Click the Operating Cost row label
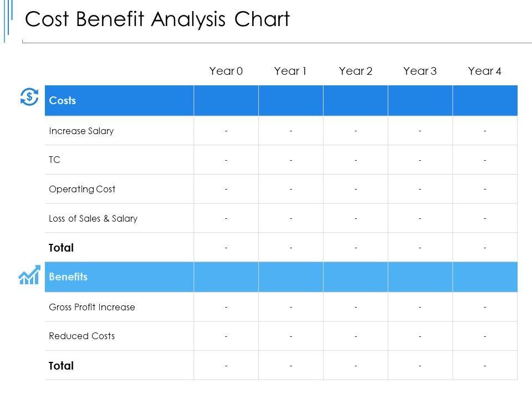This screenshot has width=532, height=399. click(82, 189)
